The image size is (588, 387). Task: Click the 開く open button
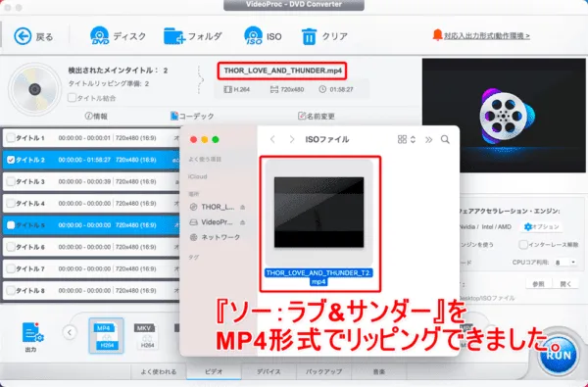pyautogui.click(x=565, y=284)
